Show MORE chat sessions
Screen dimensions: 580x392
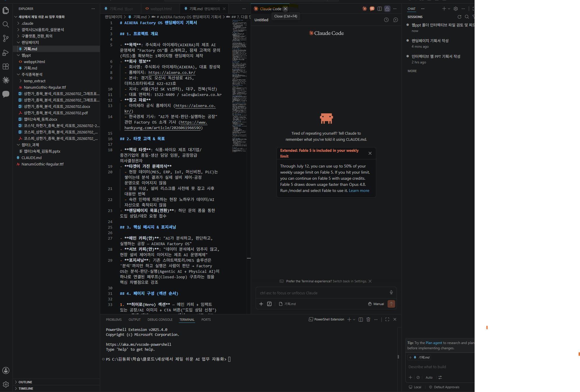[412, 71]
